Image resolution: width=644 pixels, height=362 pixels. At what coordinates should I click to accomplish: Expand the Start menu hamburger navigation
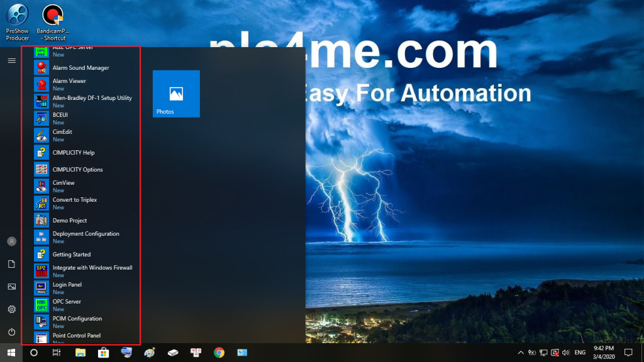pyautogui.click(x=11, y=61)
